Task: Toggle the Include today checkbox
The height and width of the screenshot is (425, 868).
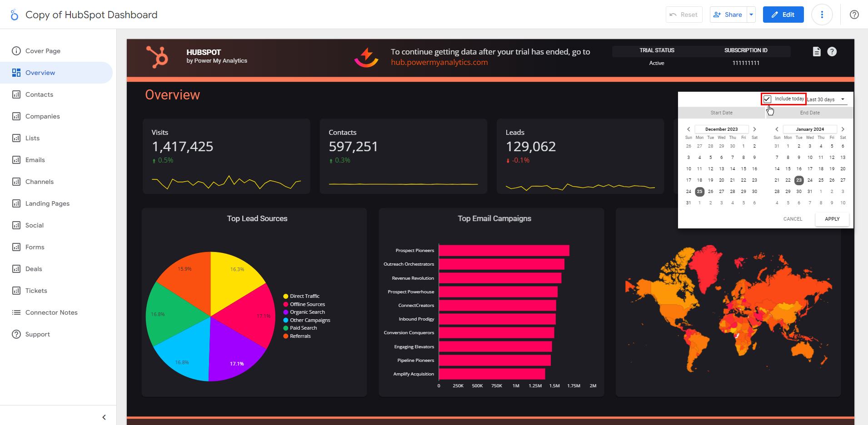Action: pos(768,99)
